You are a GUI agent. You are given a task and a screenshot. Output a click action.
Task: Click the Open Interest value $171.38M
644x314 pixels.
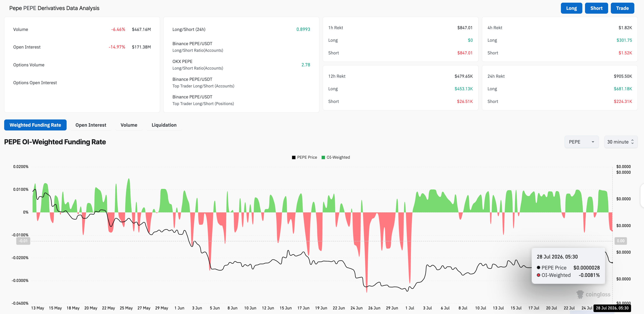pyautogui.click(x=141, y=47)
